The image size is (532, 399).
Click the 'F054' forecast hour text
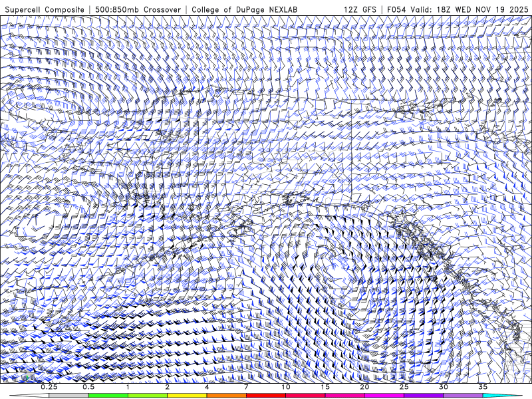point(396,10)
